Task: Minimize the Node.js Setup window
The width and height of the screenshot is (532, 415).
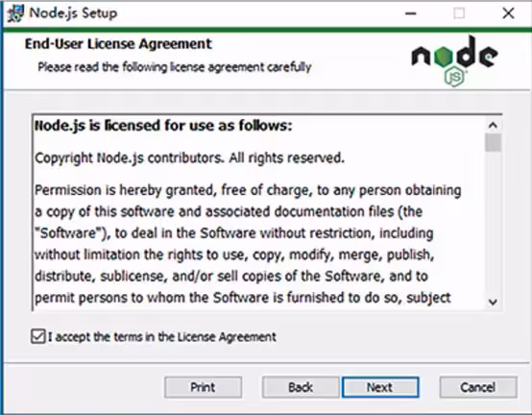Action: coord(411,13)
